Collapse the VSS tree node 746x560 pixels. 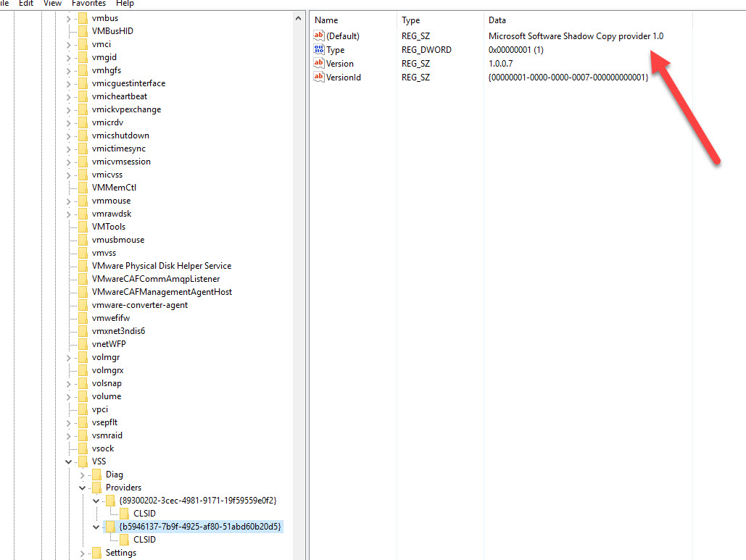click(68, 461)
